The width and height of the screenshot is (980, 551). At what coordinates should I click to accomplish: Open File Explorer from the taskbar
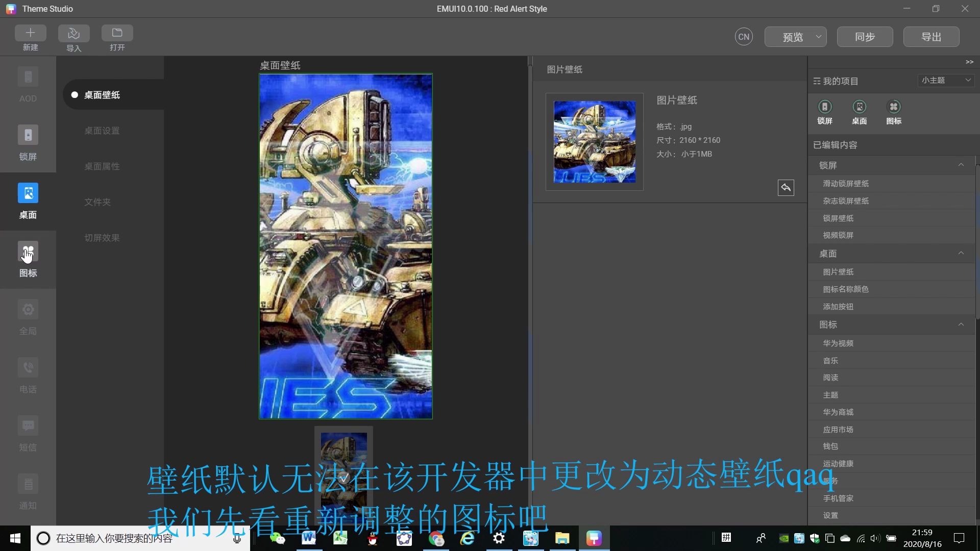[562, 538]
